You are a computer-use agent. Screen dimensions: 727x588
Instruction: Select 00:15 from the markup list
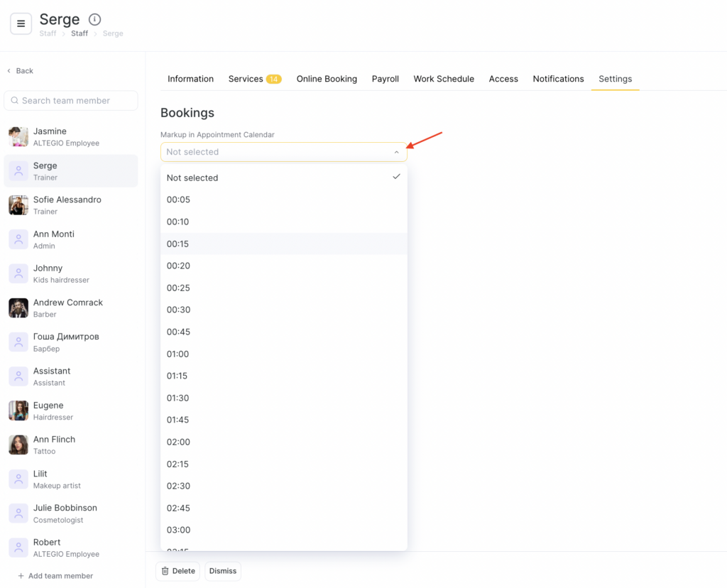coord(178,244)
